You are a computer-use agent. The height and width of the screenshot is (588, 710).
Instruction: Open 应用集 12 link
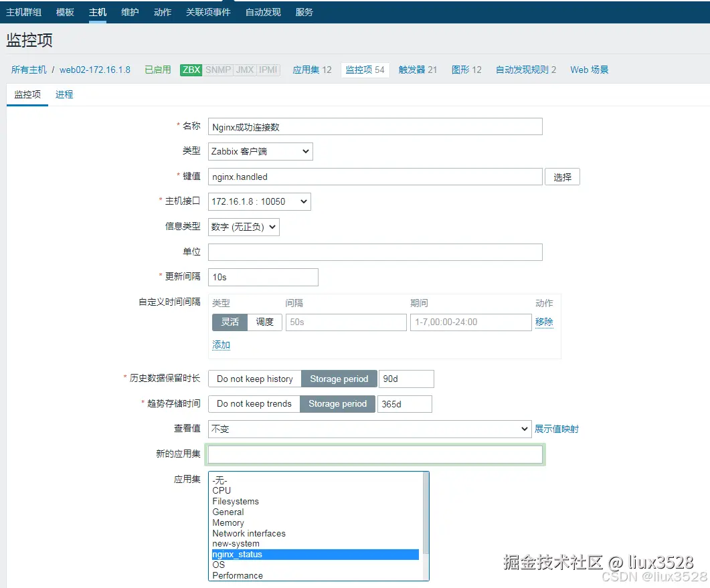[x=312, y=70]
